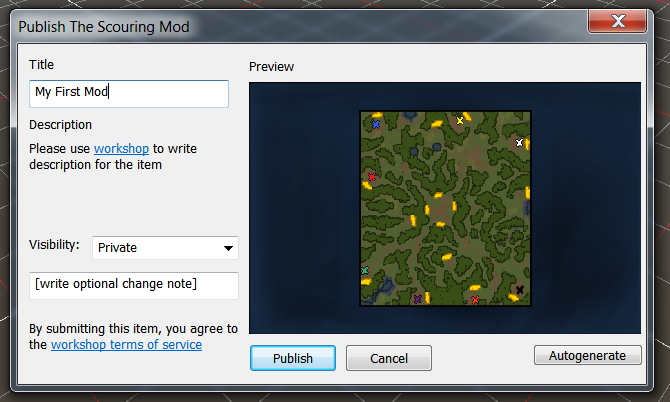Click the Cancel button
This screenshot has height=402, width=670.
(389, 358)
